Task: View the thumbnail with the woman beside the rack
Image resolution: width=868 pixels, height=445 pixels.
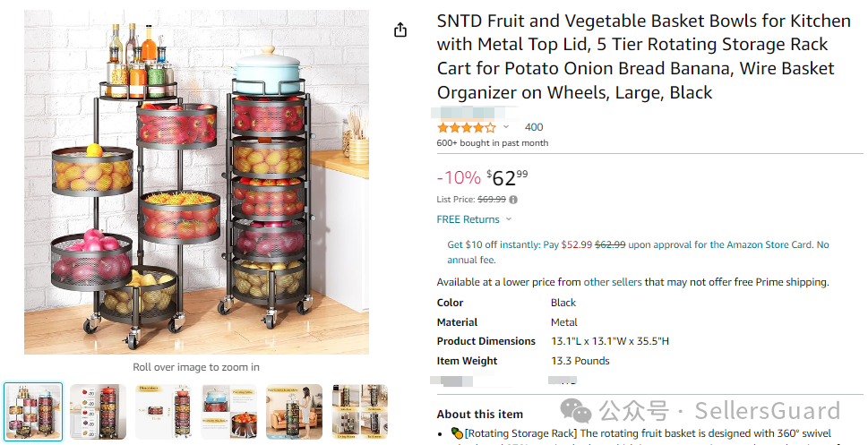Action: (x=294, y=412)
